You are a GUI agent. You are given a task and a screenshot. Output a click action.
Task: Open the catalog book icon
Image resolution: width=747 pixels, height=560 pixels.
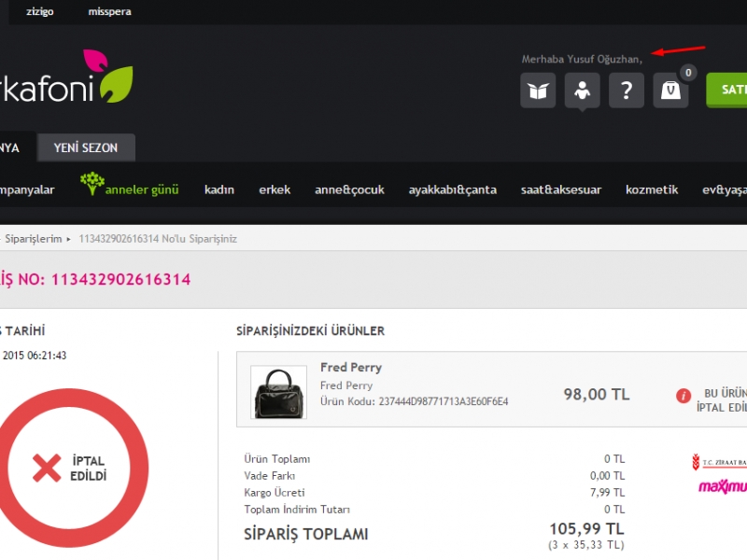[x=538, y=91]
